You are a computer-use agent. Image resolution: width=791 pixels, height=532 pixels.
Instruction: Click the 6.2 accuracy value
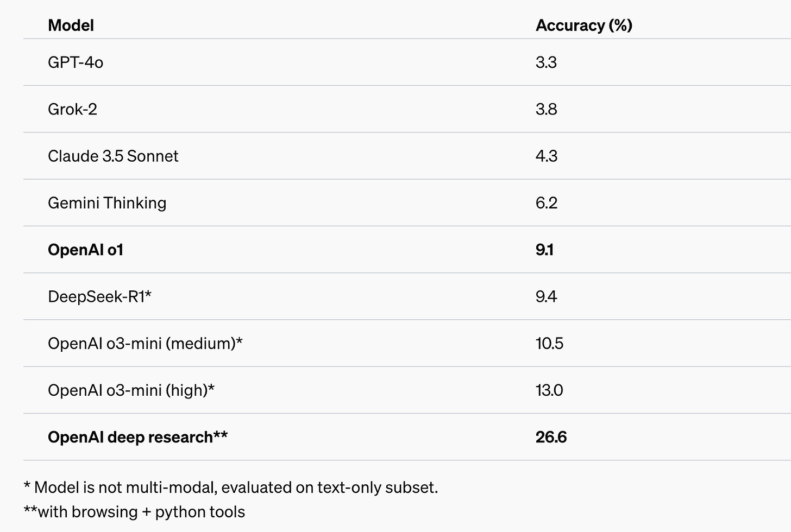pos(547,203)
